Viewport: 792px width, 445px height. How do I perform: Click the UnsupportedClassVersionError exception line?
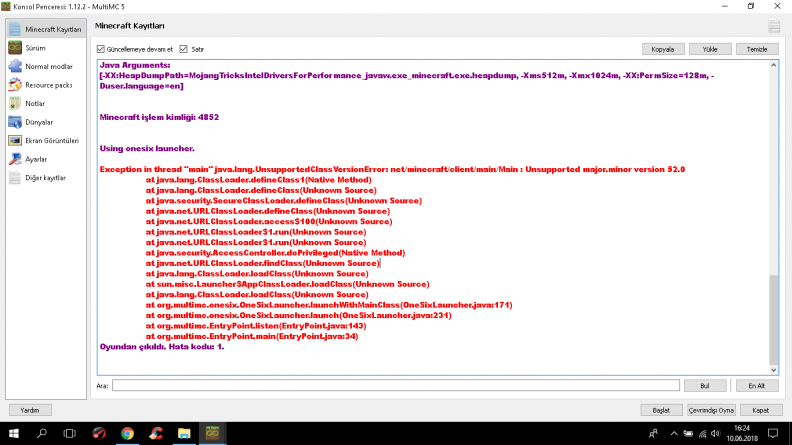pos(392,169)
